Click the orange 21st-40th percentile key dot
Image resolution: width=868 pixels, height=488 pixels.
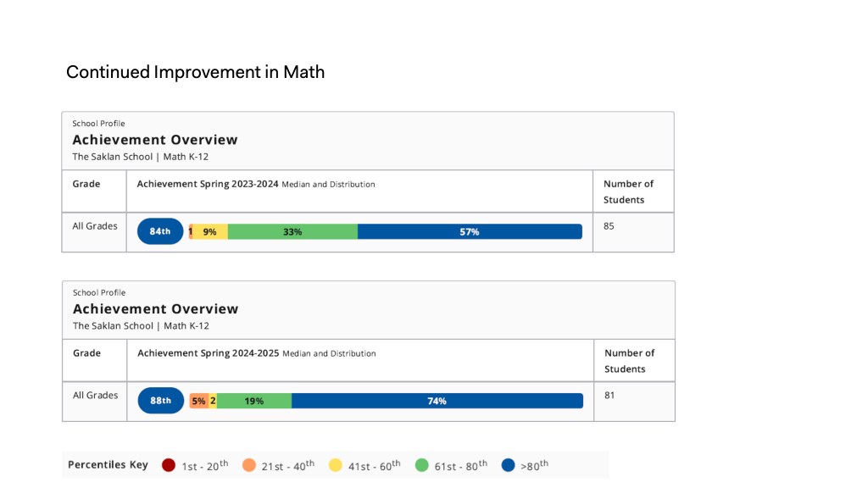click(249, 465)
